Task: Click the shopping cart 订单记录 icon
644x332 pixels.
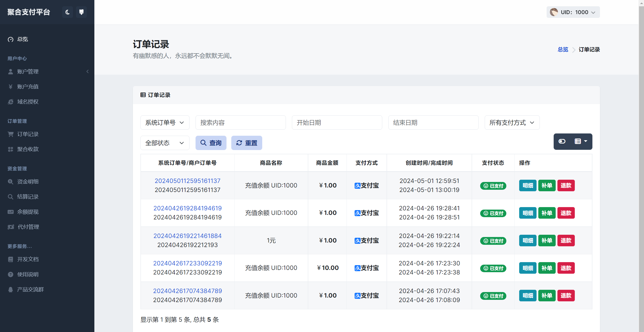Action: (x=11, y=134)
